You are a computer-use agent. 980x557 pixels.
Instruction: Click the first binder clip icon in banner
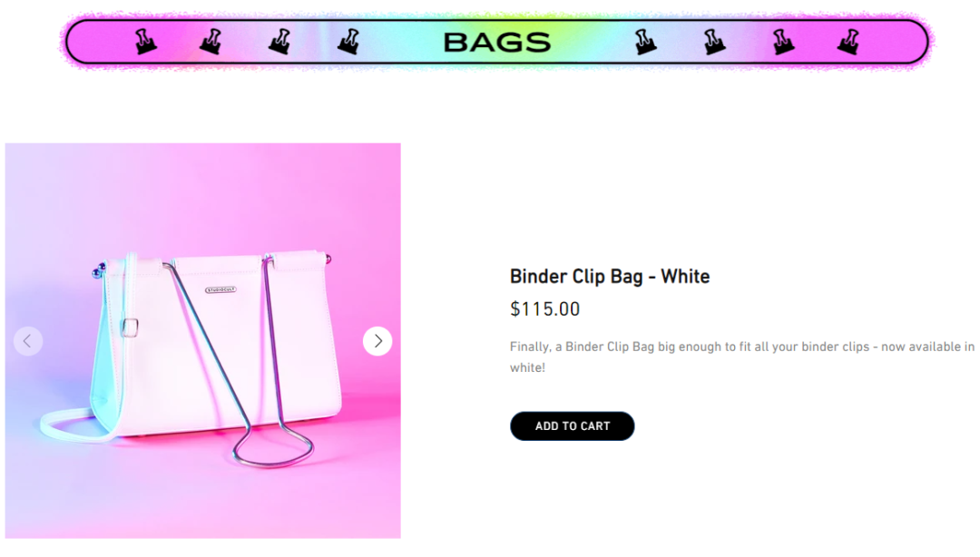145,42
